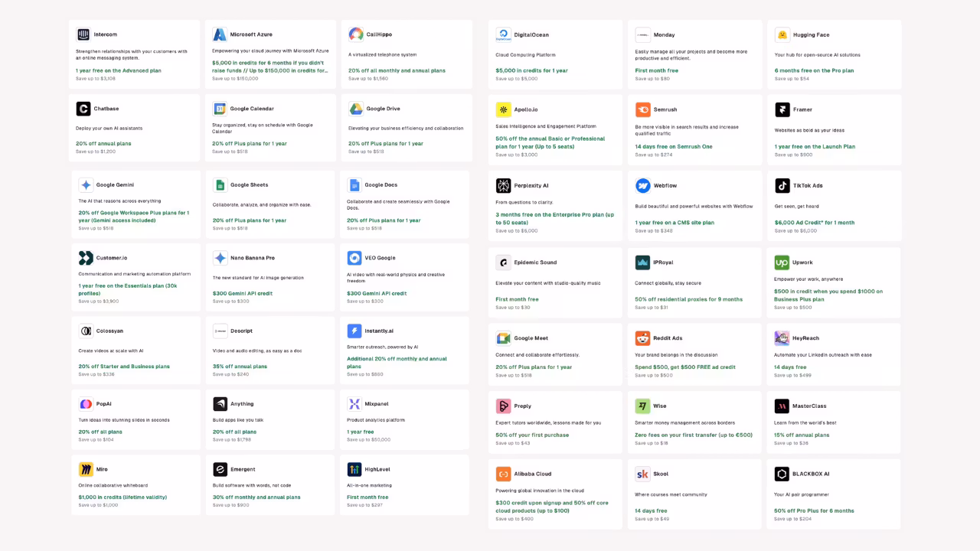
Task: Click the Semrush logo icon
Action: [642, 109]
